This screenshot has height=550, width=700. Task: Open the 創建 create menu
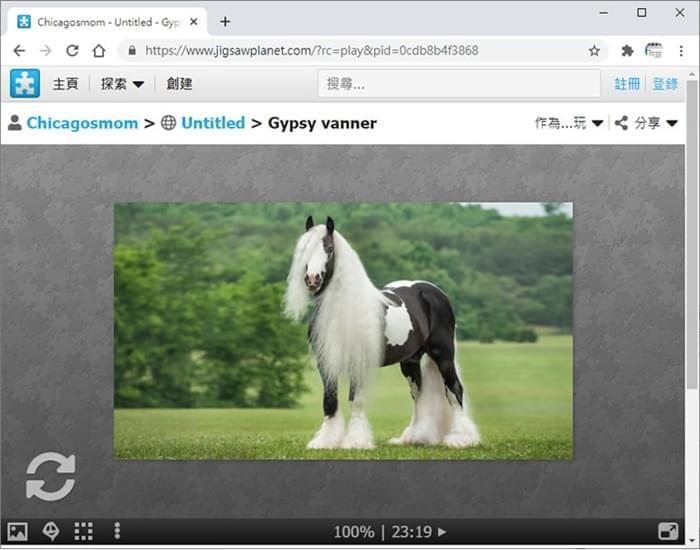(x=179, y=84)
